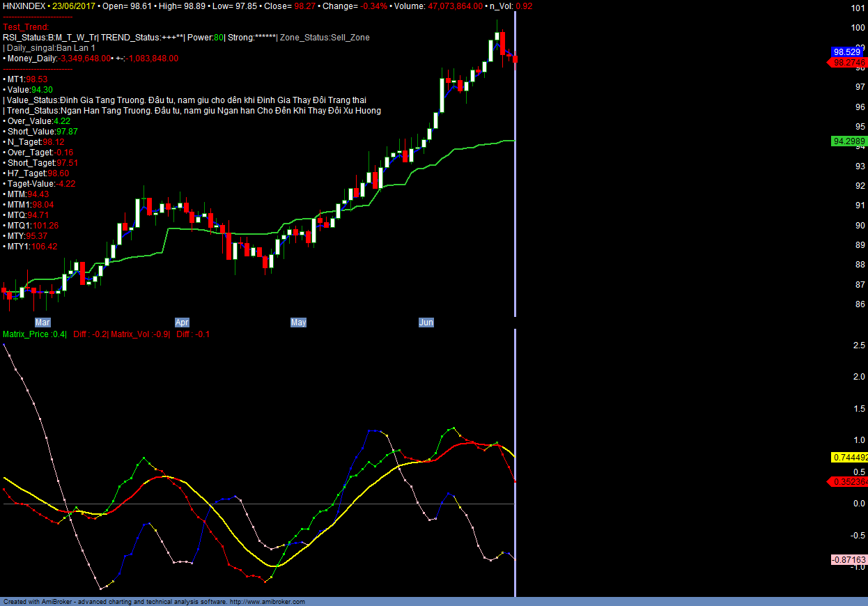
Task: Click the Mar month label on time axis
Action: (x=42, y=323)
